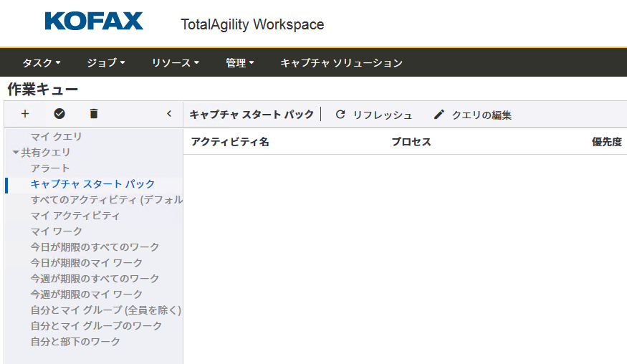Click the pencil icon for クエリの編集
627x364 pixels.
[439, 115]
